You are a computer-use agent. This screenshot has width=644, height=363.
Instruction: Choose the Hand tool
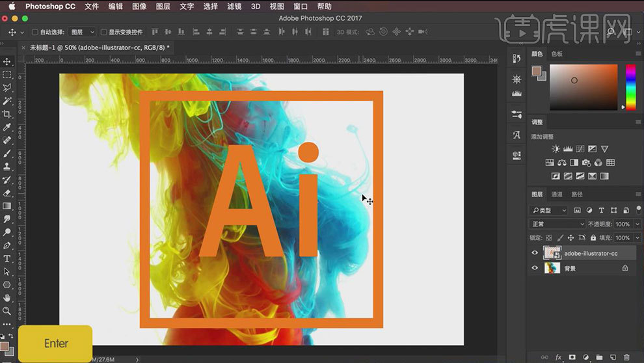coord(7,298)
